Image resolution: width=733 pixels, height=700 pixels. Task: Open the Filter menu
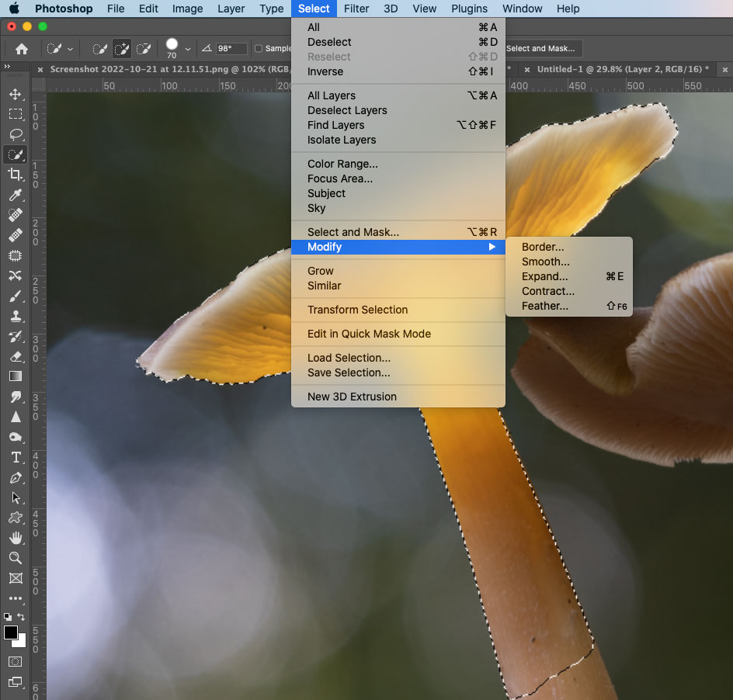point(356,9)
